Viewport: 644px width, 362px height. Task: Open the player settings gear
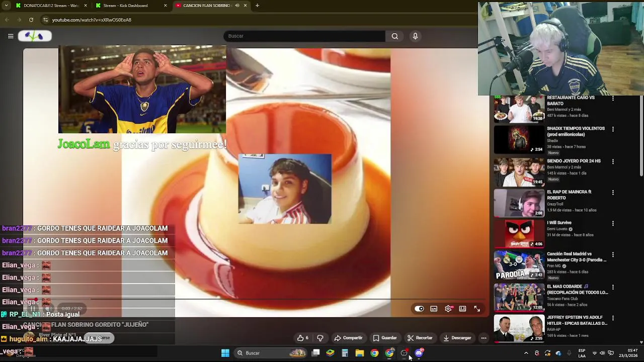[x=448, y=309]
